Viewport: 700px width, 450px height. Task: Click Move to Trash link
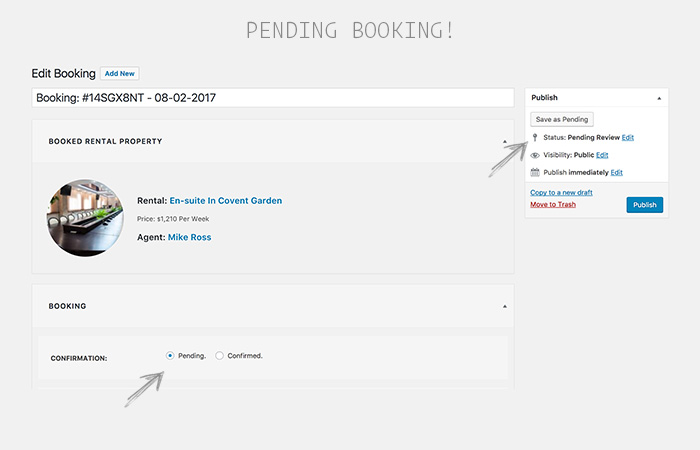(553, 204)
